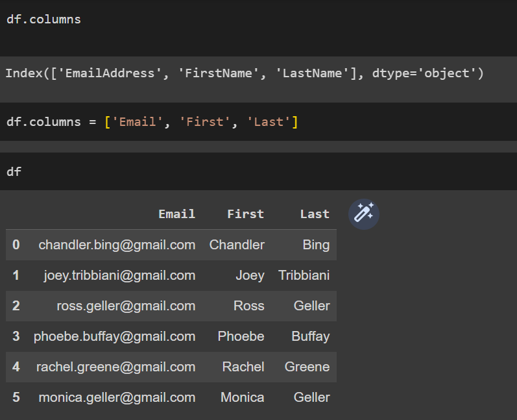Select ross.geller@gmail.com cell

coord(126,306)
